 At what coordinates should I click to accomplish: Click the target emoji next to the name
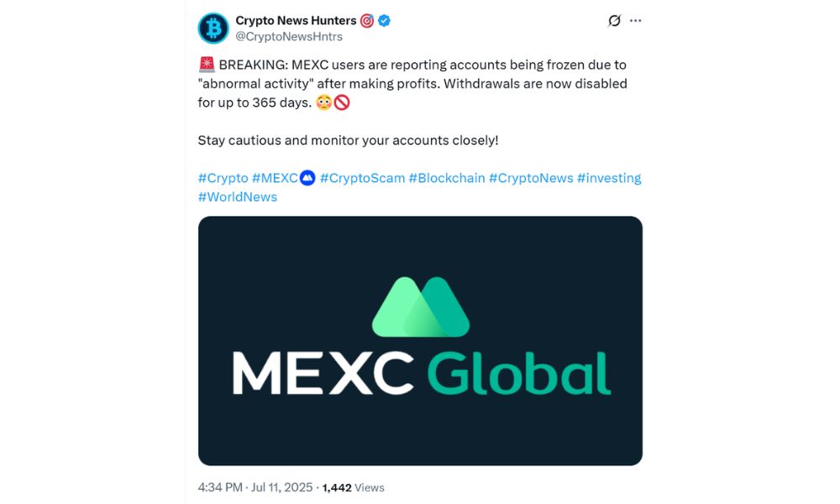367,21
